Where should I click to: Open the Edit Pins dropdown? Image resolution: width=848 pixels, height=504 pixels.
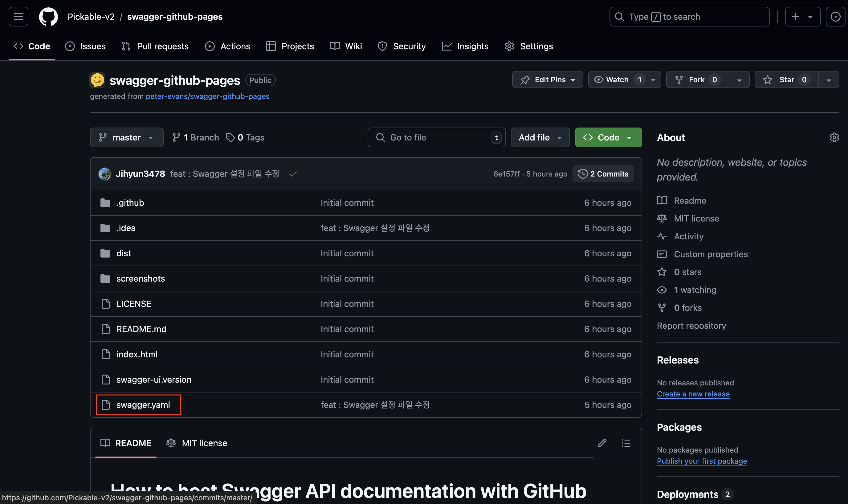(548, 80)
